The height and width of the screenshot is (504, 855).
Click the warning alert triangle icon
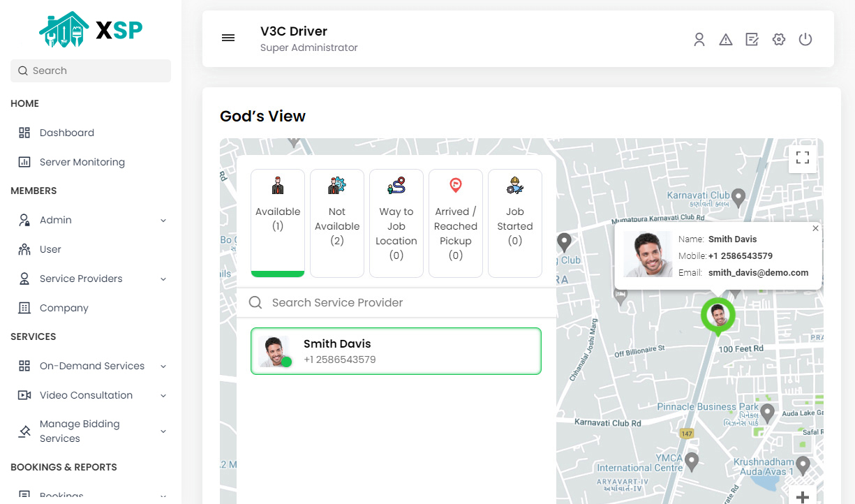click(726, 40)
